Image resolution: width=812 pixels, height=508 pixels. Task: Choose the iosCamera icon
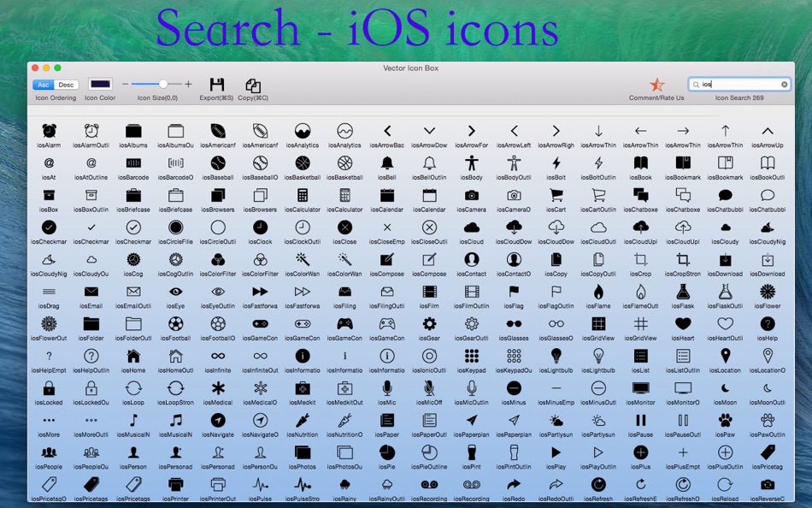(471, 195)
